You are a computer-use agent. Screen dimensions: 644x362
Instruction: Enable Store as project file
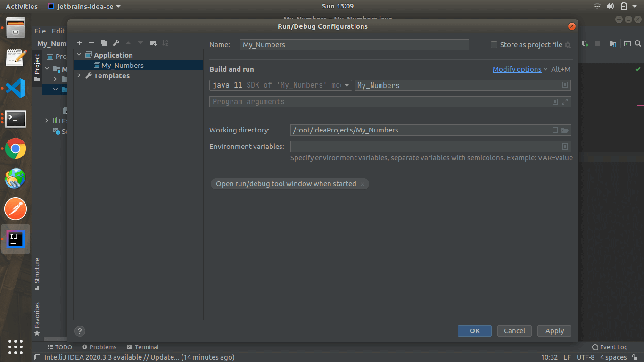click(x=494, y=44)
